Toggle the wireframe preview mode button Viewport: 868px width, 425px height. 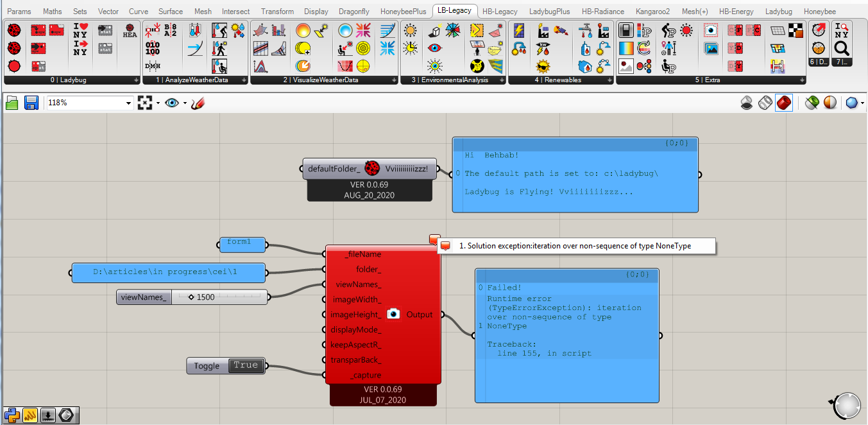point(765,103)
